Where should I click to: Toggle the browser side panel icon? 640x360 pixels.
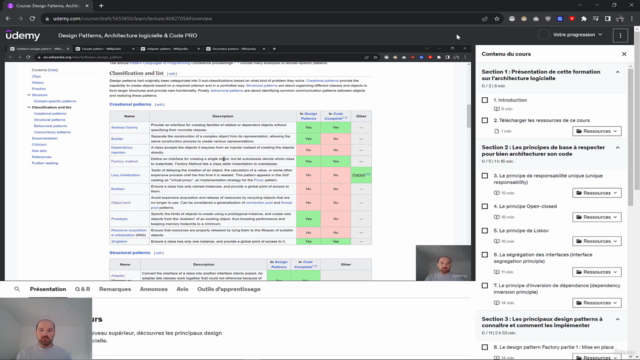[608, 19]
